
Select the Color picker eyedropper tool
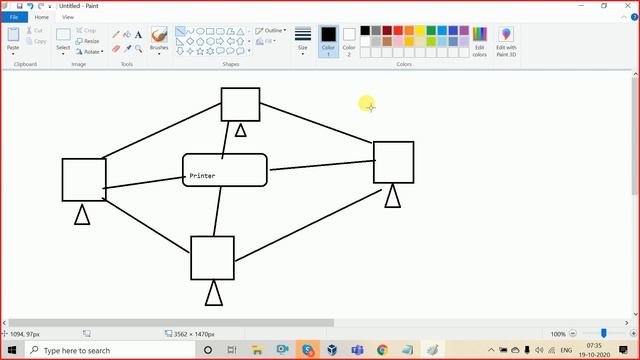click(x=127, y=49)
